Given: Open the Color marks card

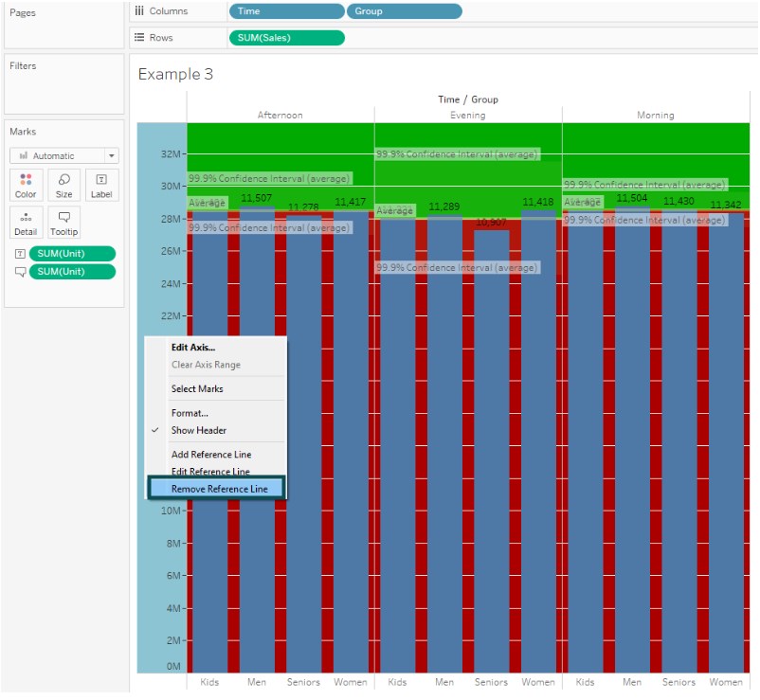Looking at the screenshot, I should tap(26, 185).
